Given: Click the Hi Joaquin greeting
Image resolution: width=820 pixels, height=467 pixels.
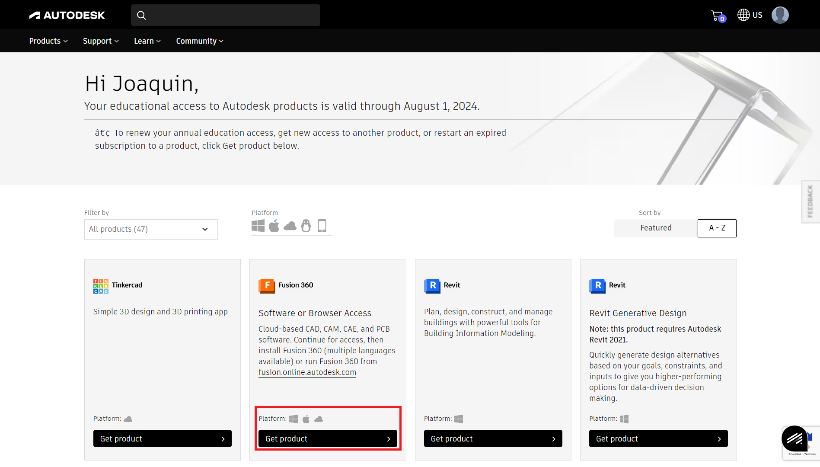Looking at the screenshot, I should (141, 84).
